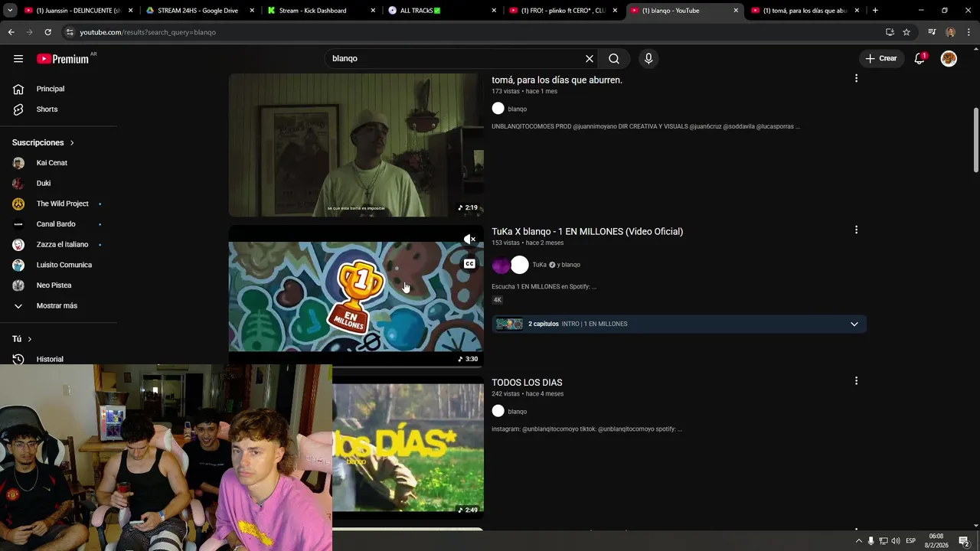Clear the search box text
This screenshot has width=980, height=551.
590,59
